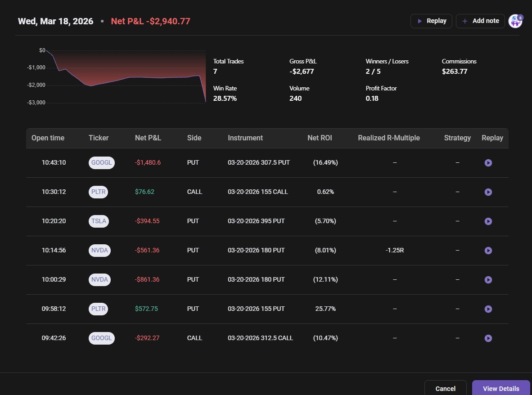532x395 pixels.
Task: Sort by Ticker column header
Action: click(99, 138)
